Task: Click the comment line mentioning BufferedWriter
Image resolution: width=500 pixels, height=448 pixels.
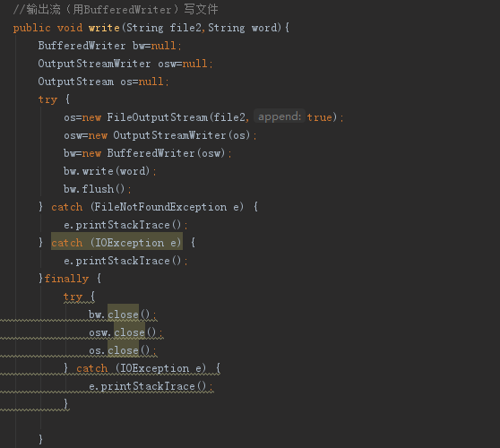Action: click(x=116, y=10)
